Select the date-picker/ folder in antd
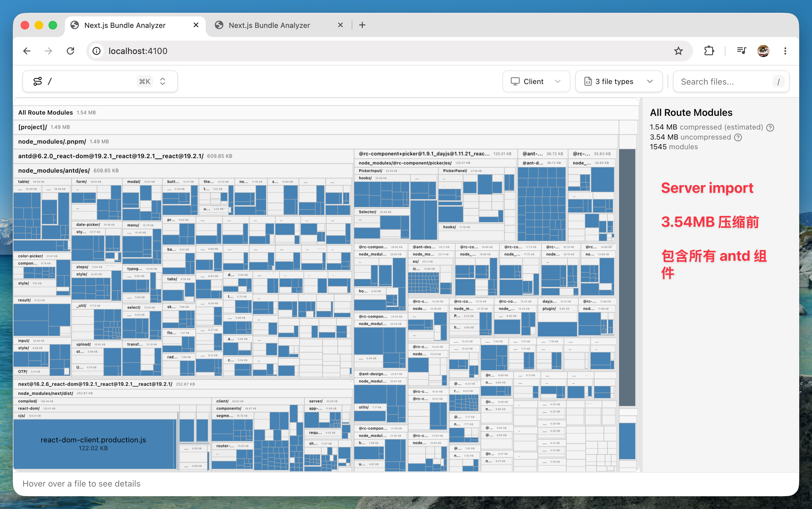Viewport: 812px width, 509px height. point(96,224)
